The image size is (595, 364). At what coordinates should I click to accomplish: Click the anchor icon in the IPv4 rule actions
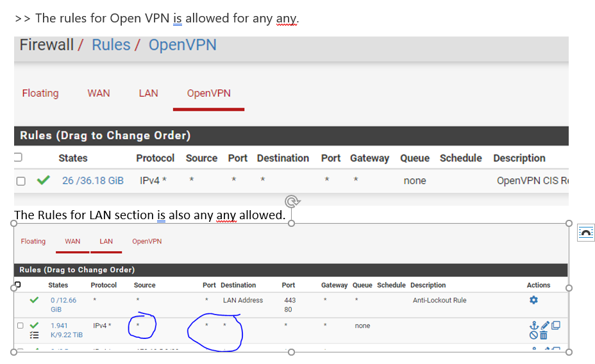534,326
